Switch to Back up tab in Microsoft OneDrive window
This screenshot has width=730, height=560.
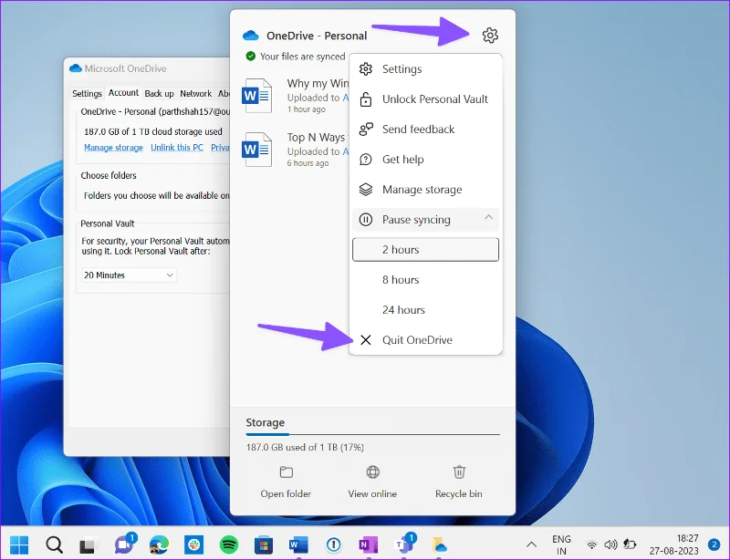[159, 94]
